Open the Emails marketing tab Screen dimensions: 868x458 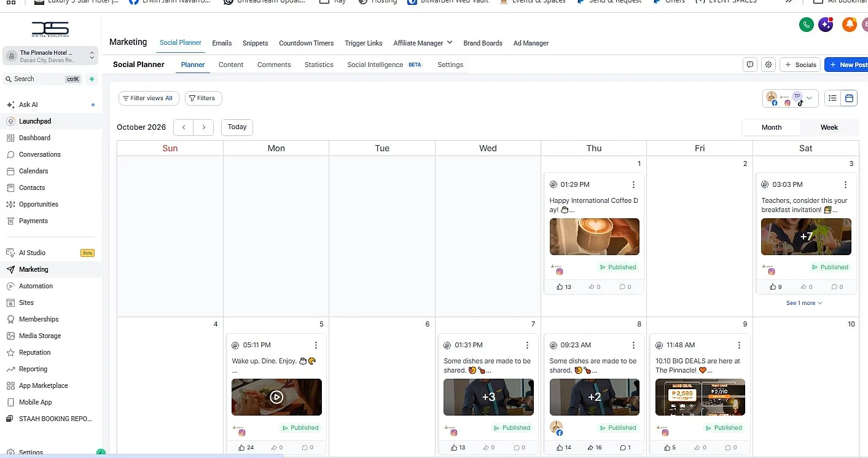222,43
